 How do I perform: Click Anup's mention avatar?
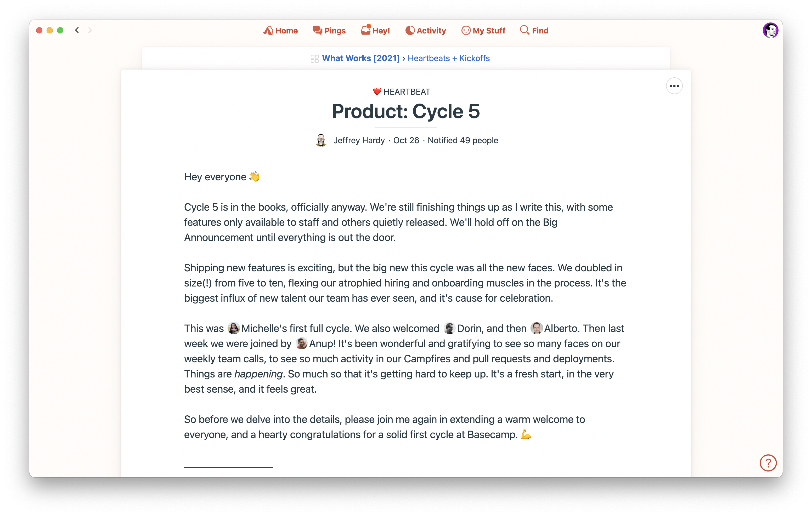point(301,343)
